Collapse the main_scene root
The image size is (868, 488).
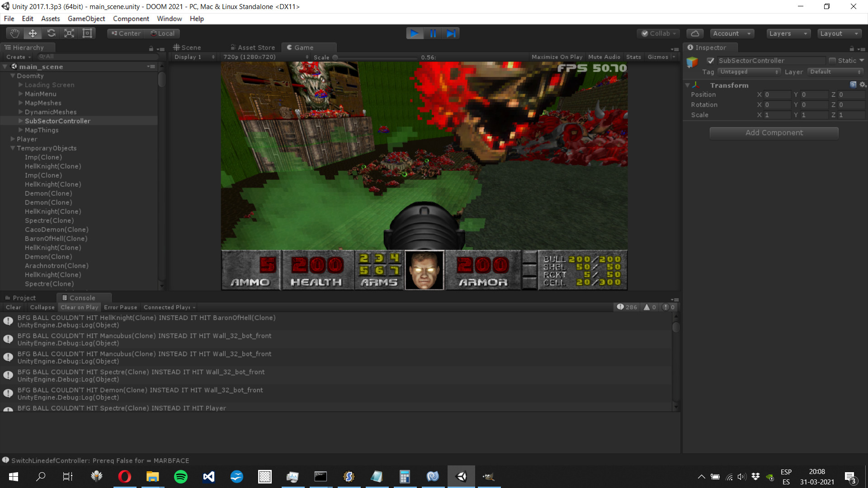click(5, 66)
